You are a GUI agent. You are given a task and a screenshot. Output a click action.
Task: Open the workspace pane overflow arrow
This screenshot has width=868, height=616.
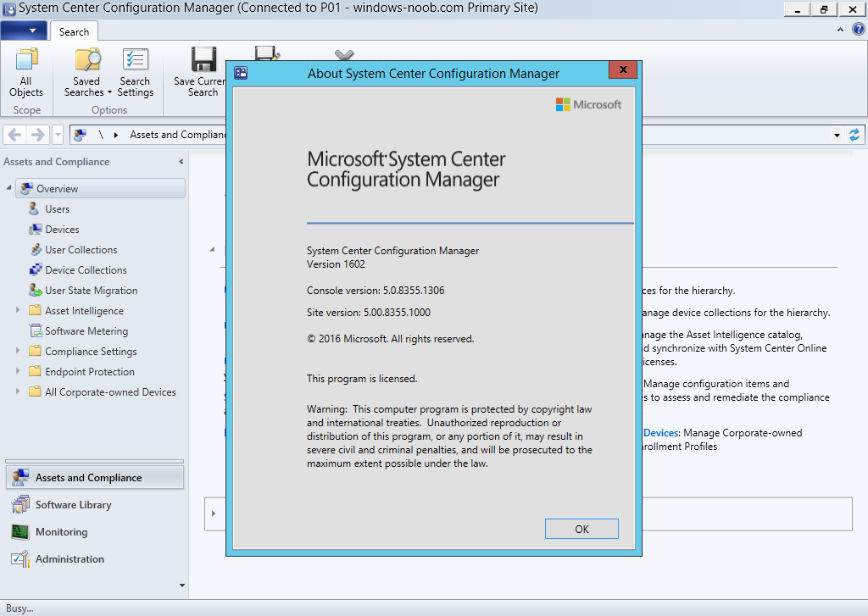[182, 585]
